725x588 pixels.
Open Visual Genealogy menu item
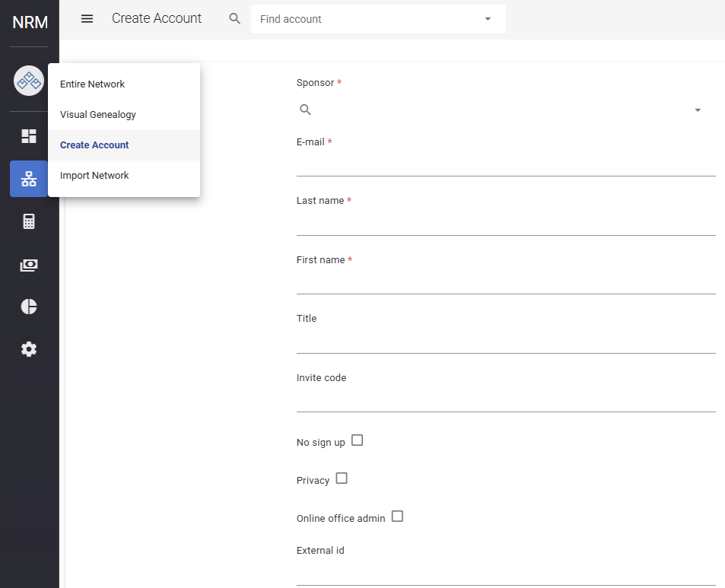(98, 115)
